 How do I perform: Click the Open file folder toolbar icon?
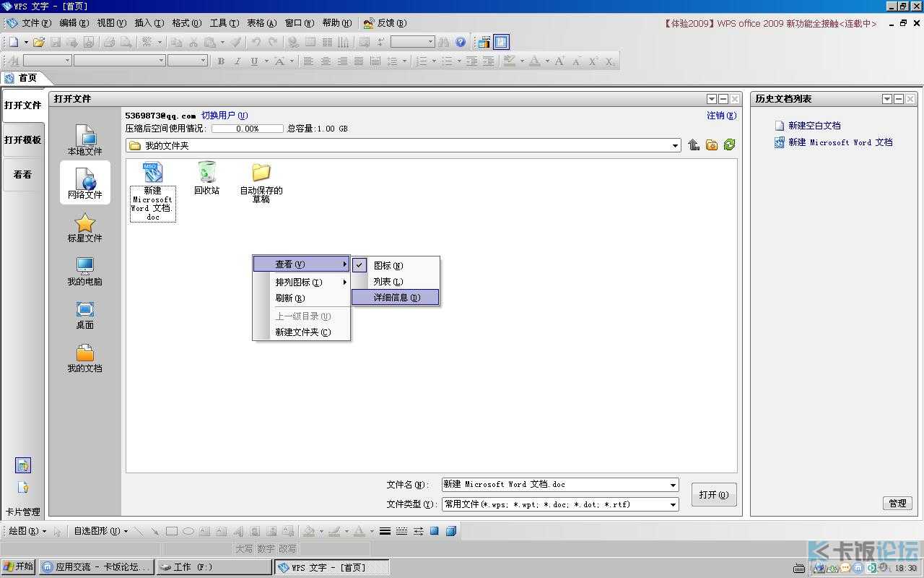click(39, 43)
